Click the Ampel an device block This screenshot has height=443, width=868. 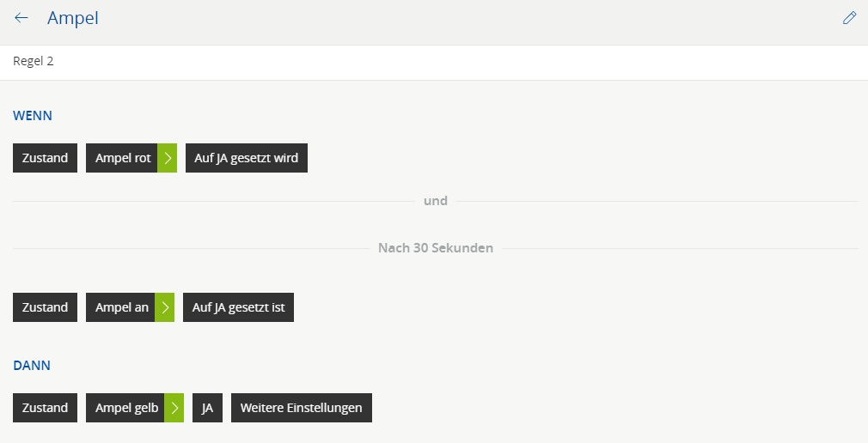pos(120,307)
